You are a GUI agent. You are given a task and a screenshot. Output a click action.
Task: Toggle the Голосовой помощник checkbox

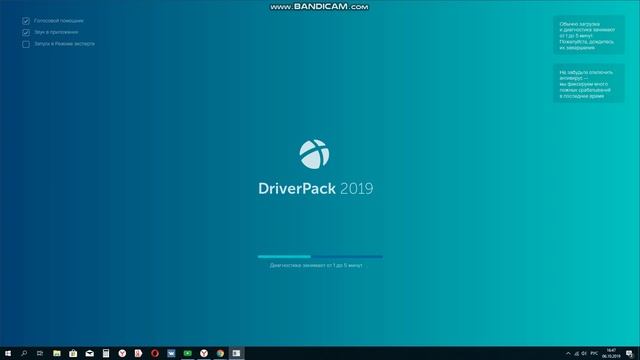point(26,21)
